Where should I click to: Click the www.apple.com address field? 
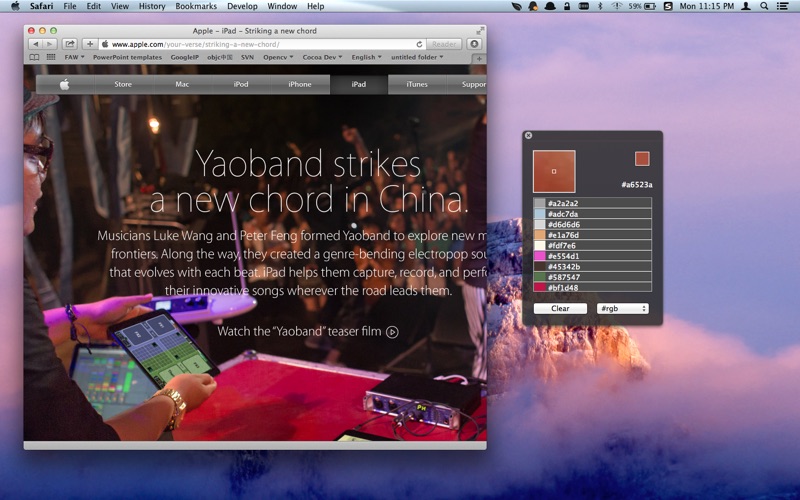click(x=263, y=44)
